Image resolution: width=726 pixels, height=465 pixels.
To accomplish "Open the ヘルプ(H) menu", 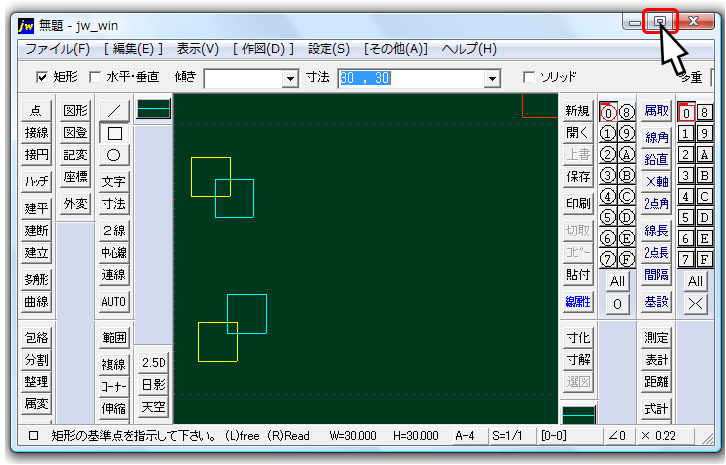I will 469,48.
